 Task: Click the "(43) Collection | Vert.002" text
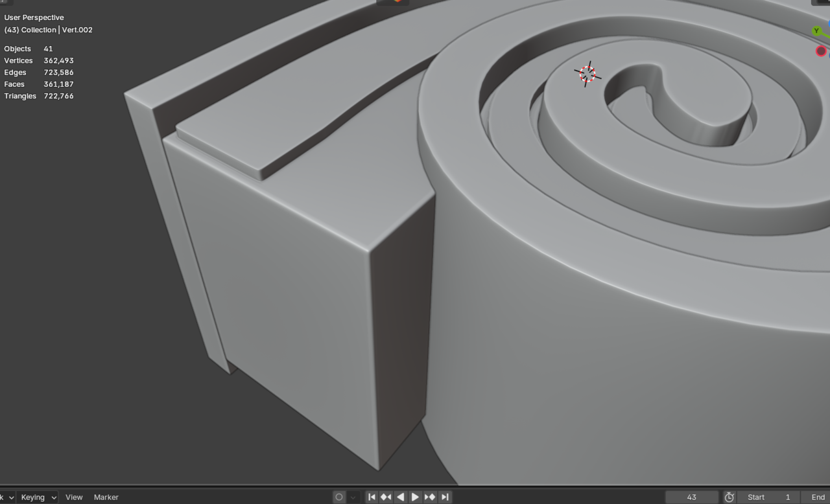pos(48,30)
